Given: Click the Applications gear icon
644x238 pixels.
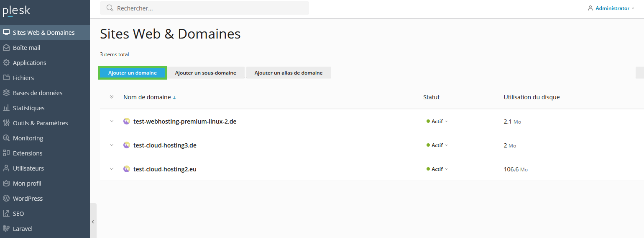Looking at the screenshot, I should pyautogui.click(x=6, y=62).
